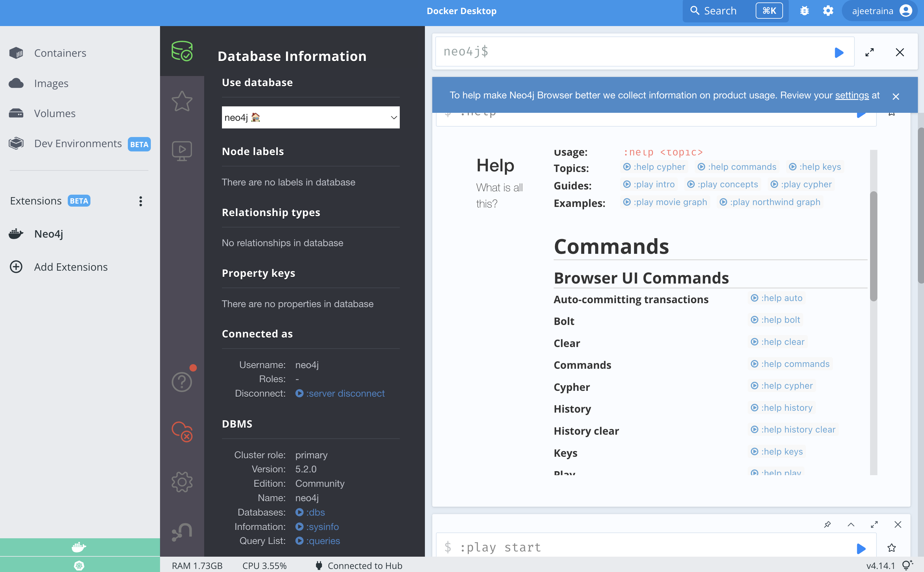
Task: Click the neo4j$ command input field
Action: (x=643, y=51)
